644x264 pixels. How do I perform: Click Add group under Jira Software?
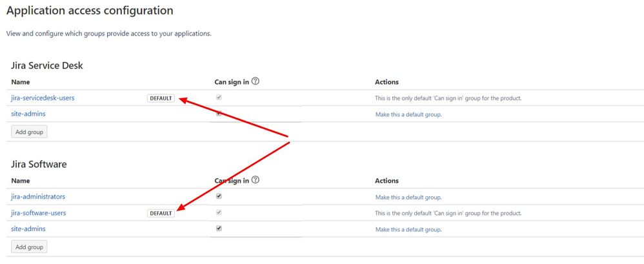(29, 247)
